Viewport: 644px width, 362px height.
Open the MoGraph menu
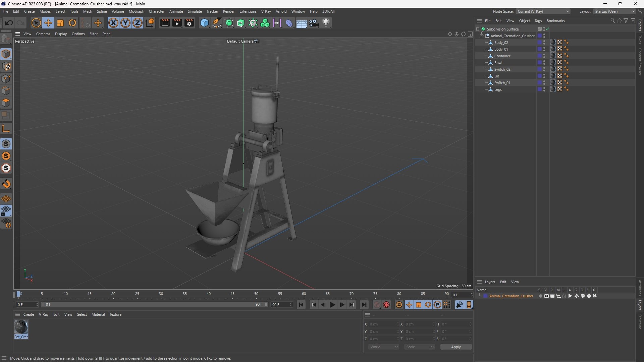(x=136, y=11)
